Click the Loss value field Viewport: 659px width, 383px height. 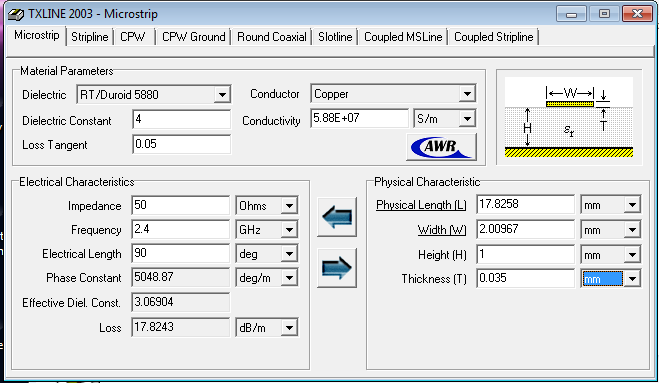[180, 327]
